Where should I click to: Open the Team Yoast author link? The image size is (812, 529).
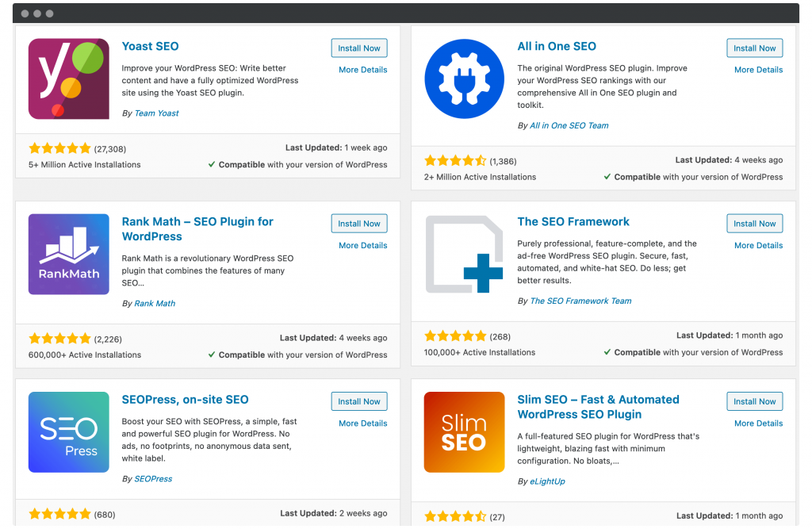click(156, 113)
